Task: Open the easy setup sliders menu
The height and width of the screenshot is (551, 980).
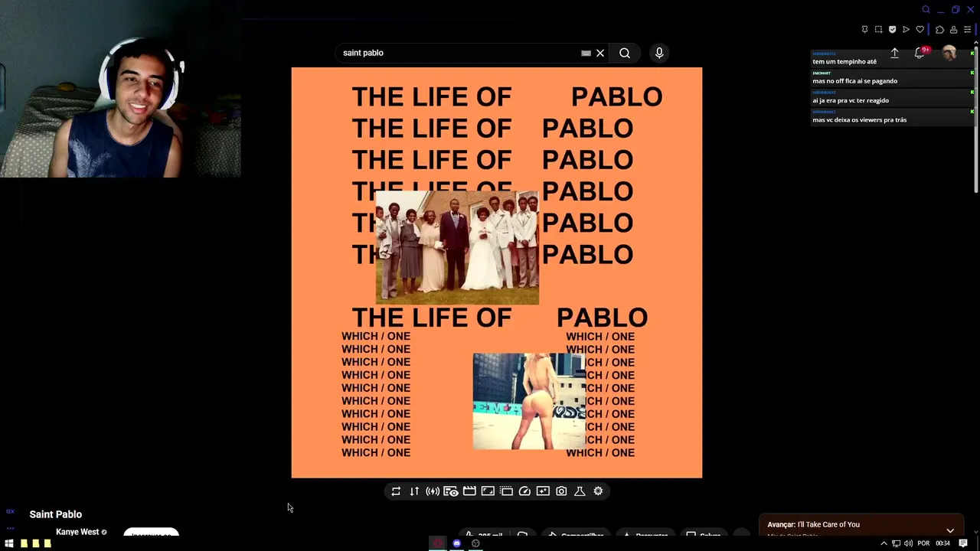Action: 967,30
